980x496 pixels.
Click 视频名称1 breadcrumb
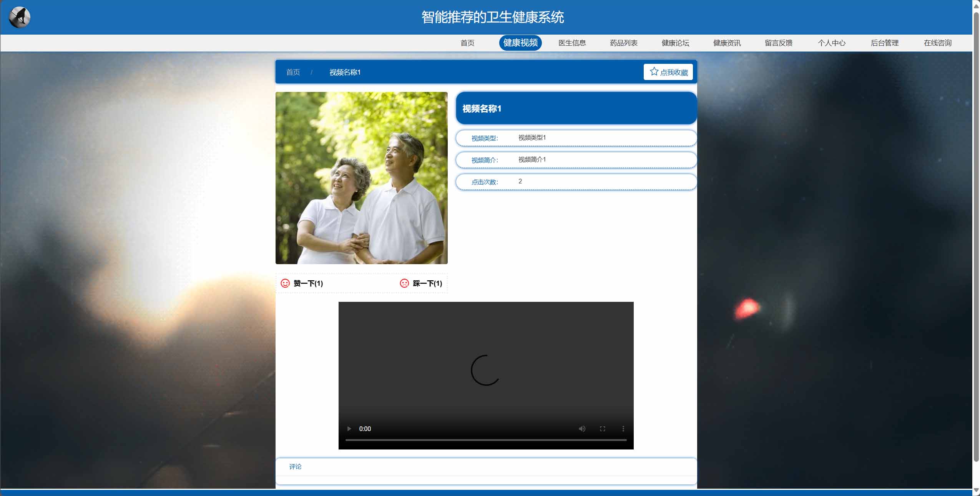pyautogui.click(x=345, y=72)
